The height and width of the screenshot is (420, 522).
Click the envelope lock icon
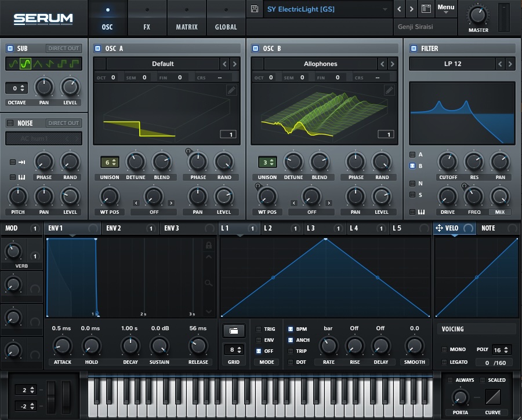(209, 246)
